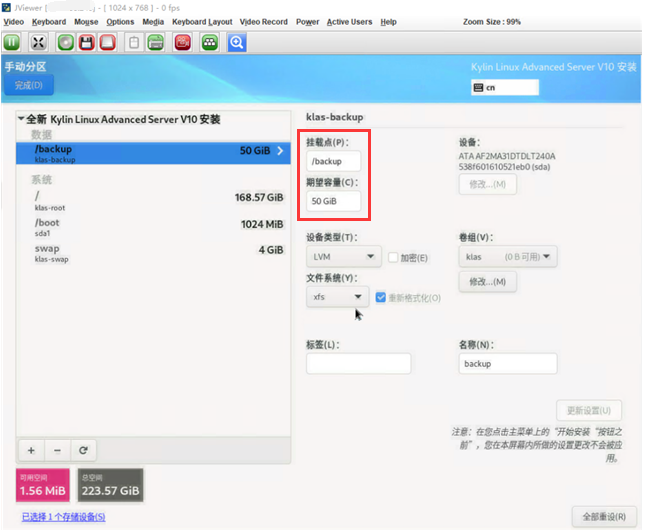Viewport: 646px width, 532px height.
Task: Open the Video Record menu
Action: coord(264,22)
